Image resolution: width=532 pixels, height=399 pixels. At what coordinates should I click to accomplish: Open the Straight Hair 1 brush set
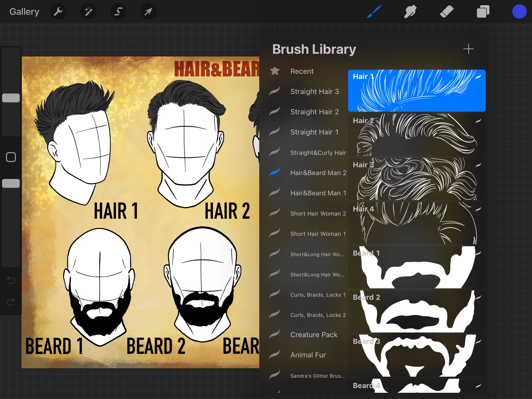click(314, 132)
